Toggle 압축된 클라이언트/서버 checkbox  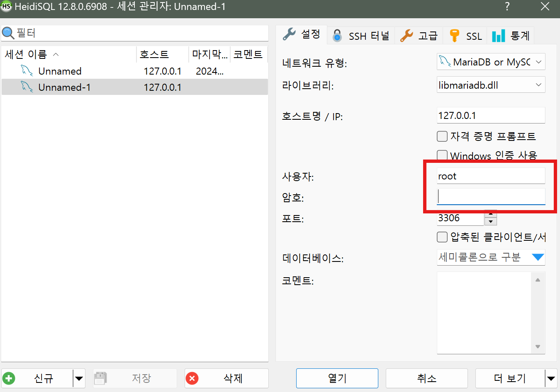442,237
